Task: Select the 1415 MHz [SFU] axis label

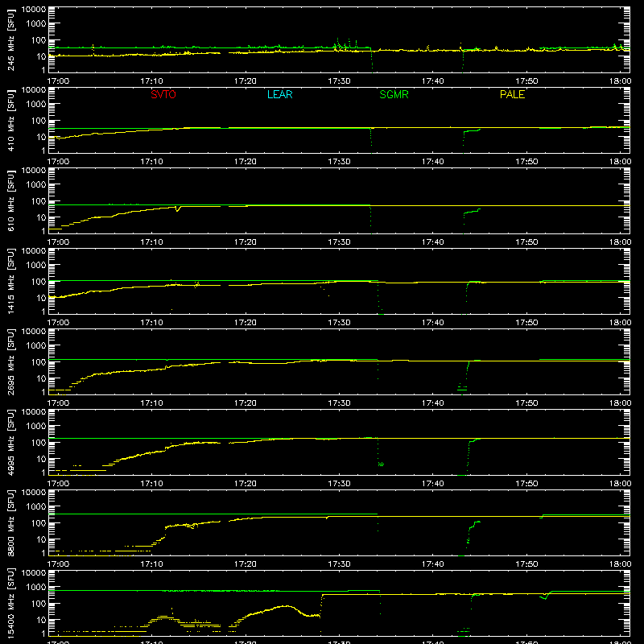Action: coord(11,281)
